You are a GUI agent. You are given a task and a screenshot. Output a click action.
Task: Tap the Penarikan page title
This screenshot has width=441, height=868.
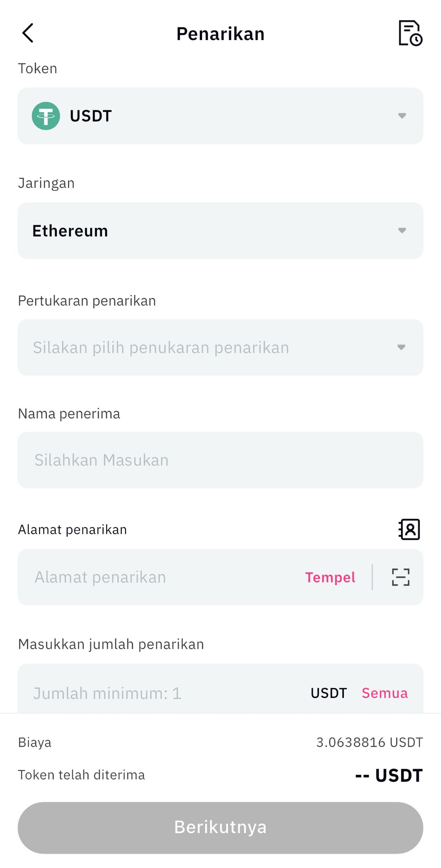point(220,34)
